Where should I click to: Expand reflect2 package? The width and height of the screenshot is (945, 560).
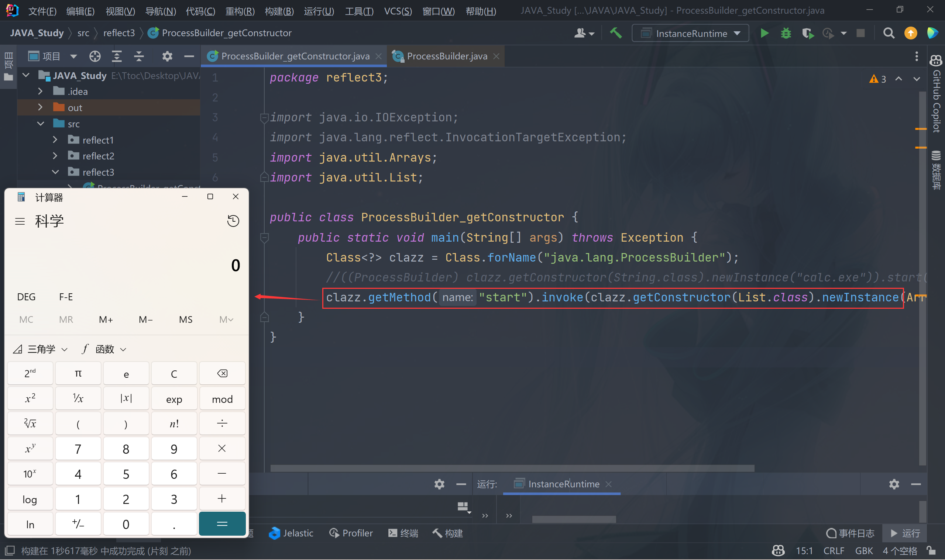(55, 155)
